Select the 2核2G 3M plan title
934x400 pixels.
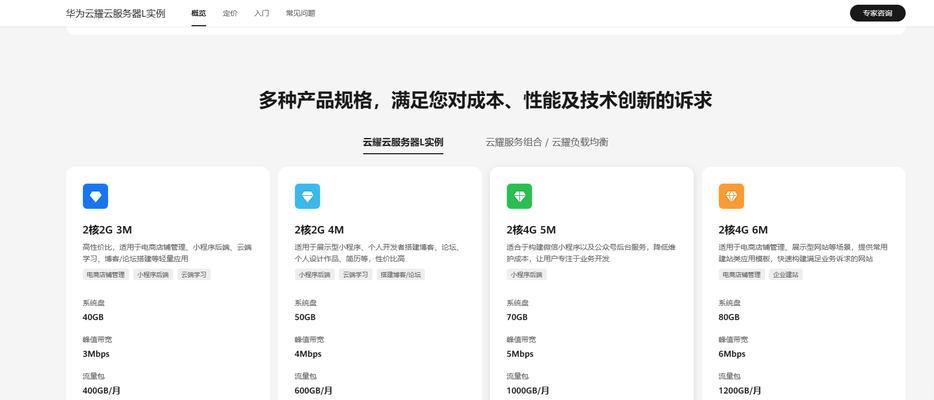click(107, 230)
